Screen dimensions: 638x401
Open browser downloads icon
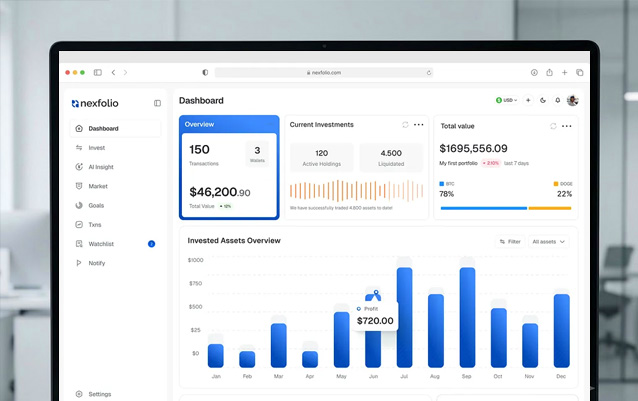(534, 72)
